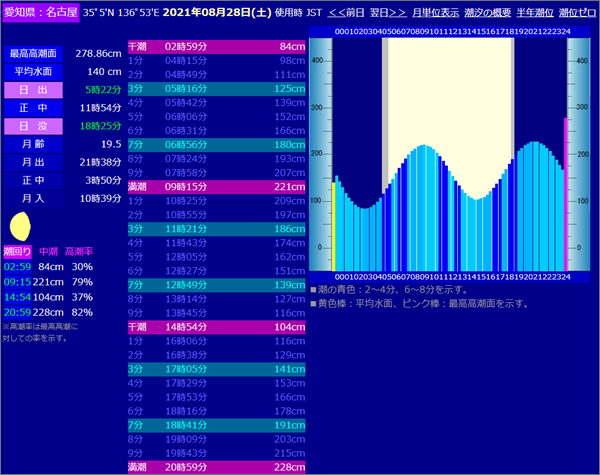Select the 月出 moonrise label
This screenshot has width=600, height=475.
coord(33,162)
